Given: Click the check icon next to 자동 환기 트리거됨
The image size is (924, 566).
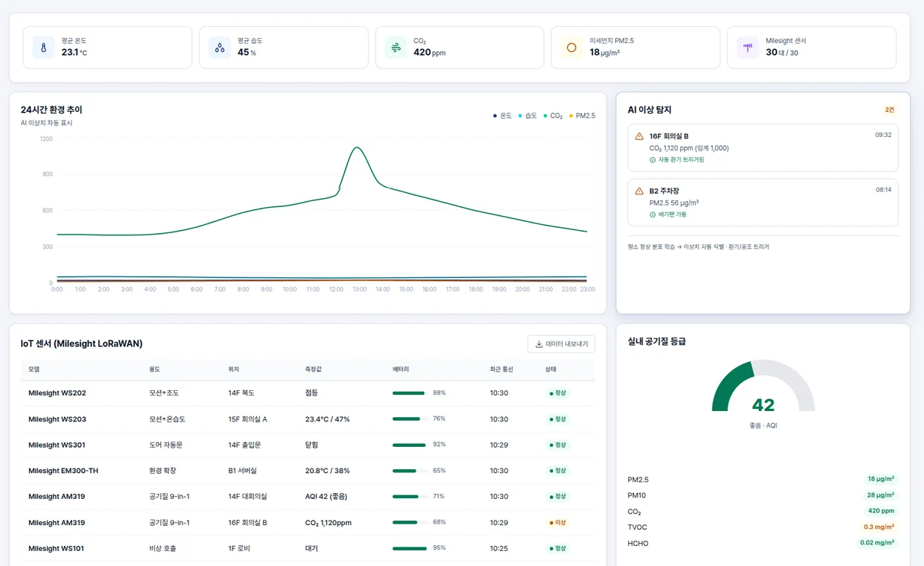Looking at the screenshot, I should click(x=653, y=159).
